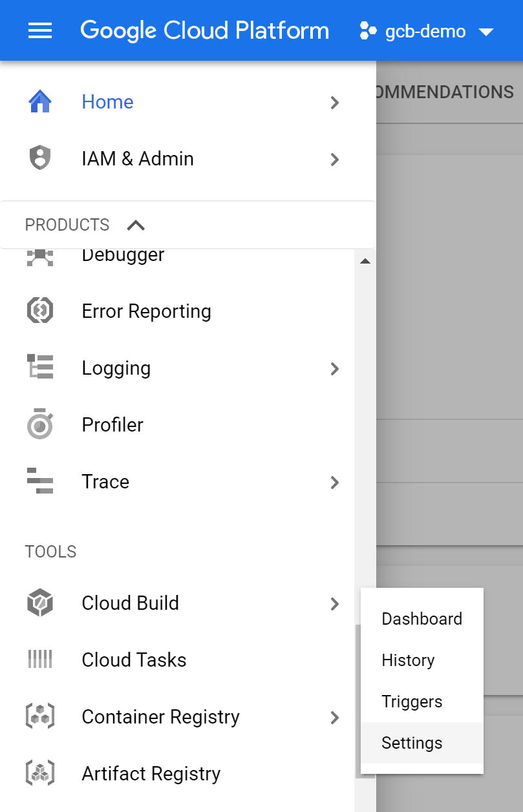Choose Settings in the Cloud Build submenu
523x812 pixels.
click(412, 743)
